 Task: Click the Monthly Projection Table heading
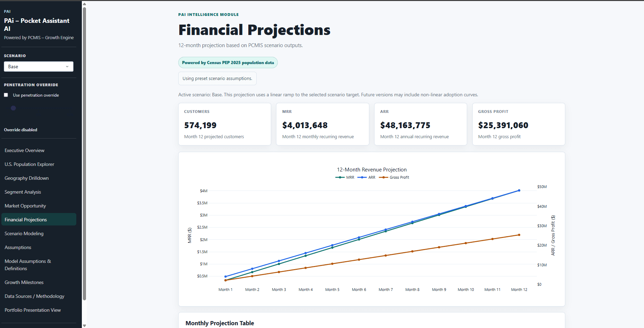coord(220,323)
